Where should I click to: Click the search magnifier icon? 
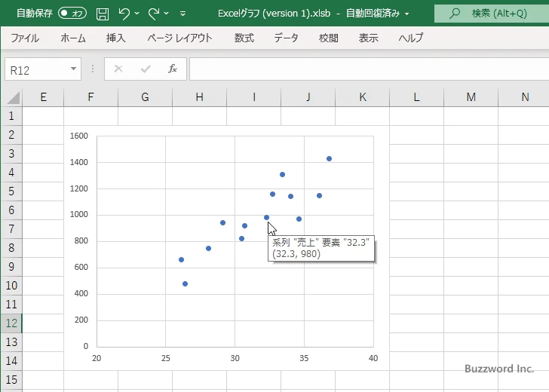[455, 14]
